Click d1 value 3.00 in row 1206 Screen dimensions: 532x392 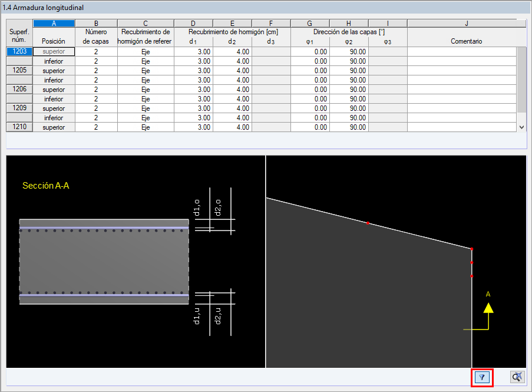(x=193, y=89)
